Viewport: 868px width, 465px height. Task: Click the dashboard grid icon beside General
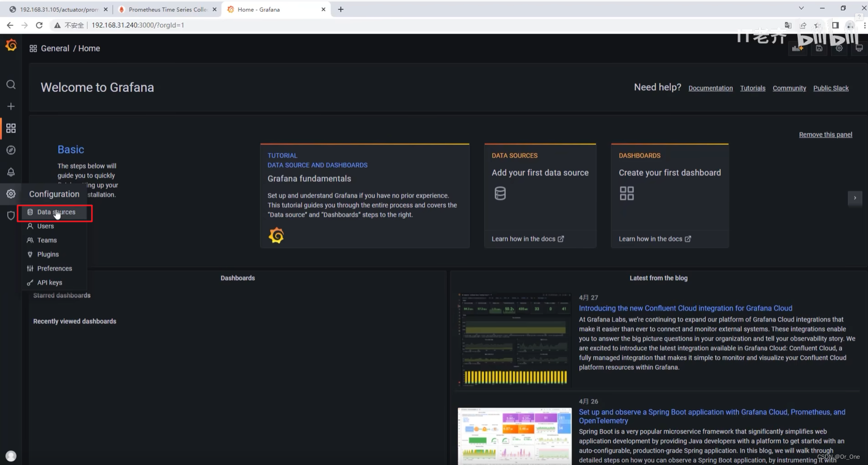33,49
